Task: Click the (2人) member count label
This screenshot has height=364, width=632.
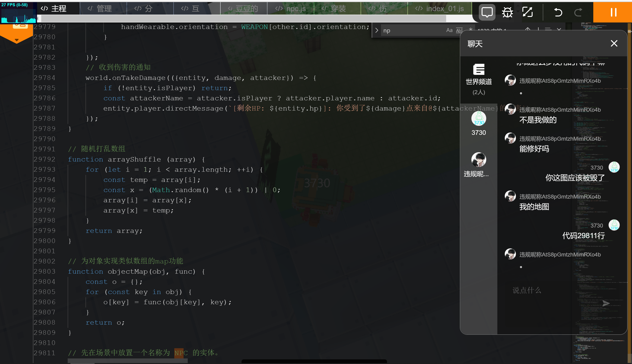Action: (479, 92)
